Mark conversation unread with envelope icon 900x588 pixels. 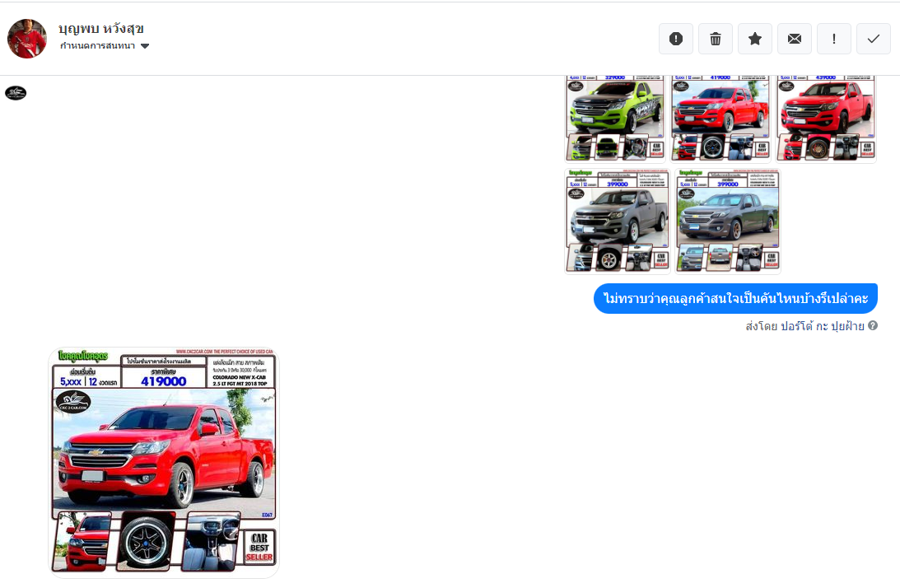[x=795, y=39]
